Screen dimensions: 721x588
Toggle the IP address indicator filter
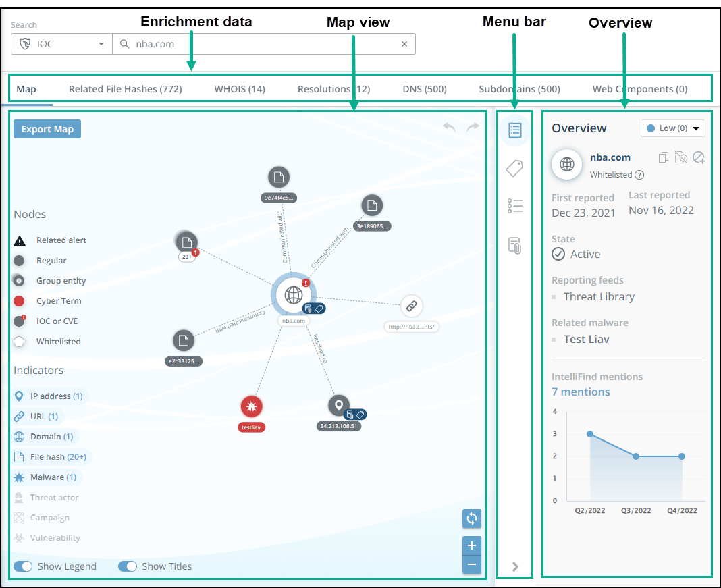[x=49, y=396]
